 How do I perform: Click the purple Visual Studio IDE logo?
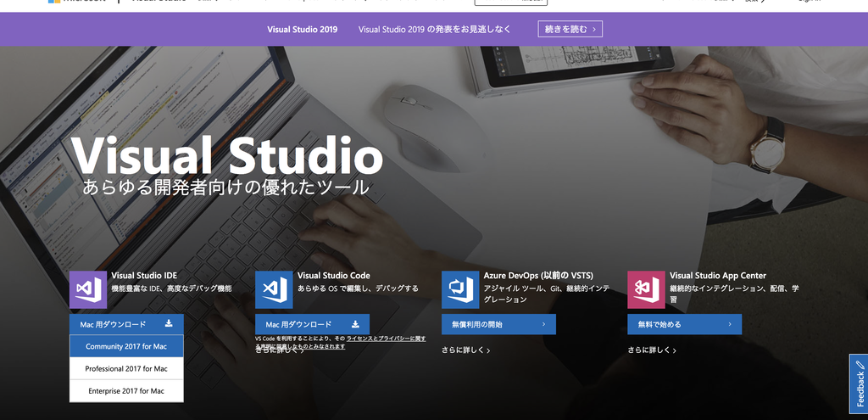tap(88, 289)
